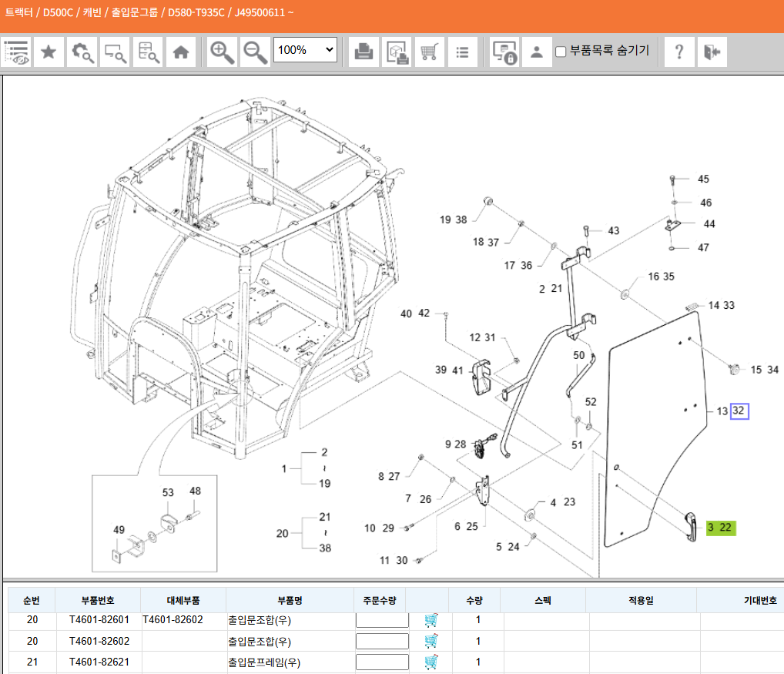Zoom out with the magnifier minus icon

tap(255, 52)
